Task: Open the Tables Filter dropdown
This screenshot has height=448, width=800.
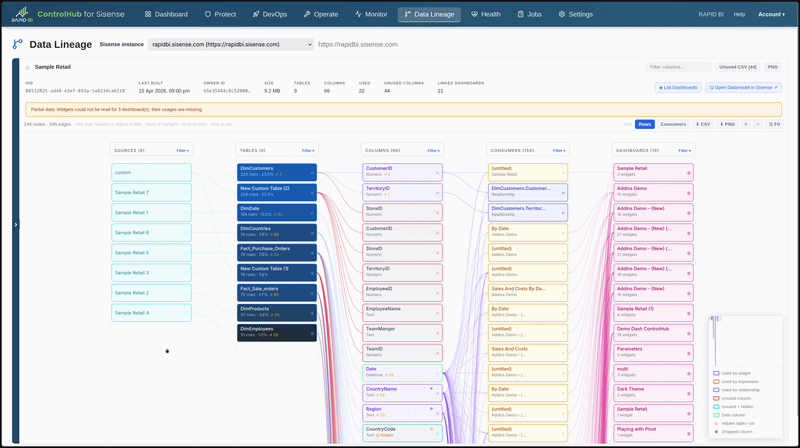Action: 308,151
